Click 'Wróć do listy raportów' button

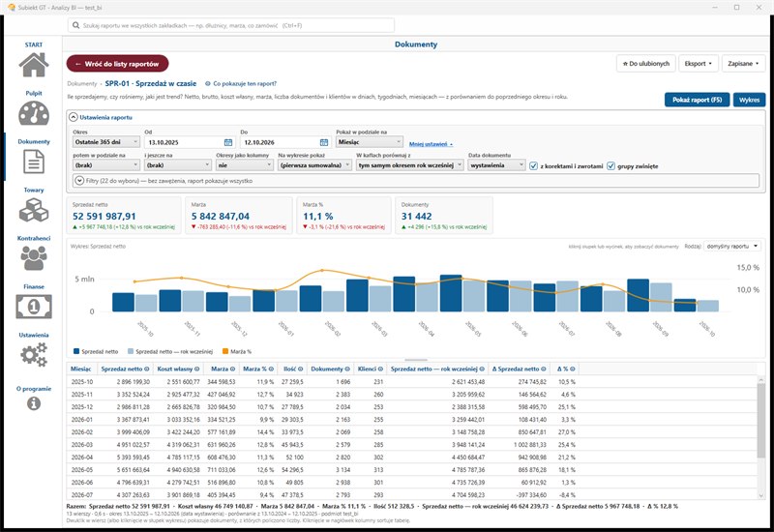pos(117,64)
